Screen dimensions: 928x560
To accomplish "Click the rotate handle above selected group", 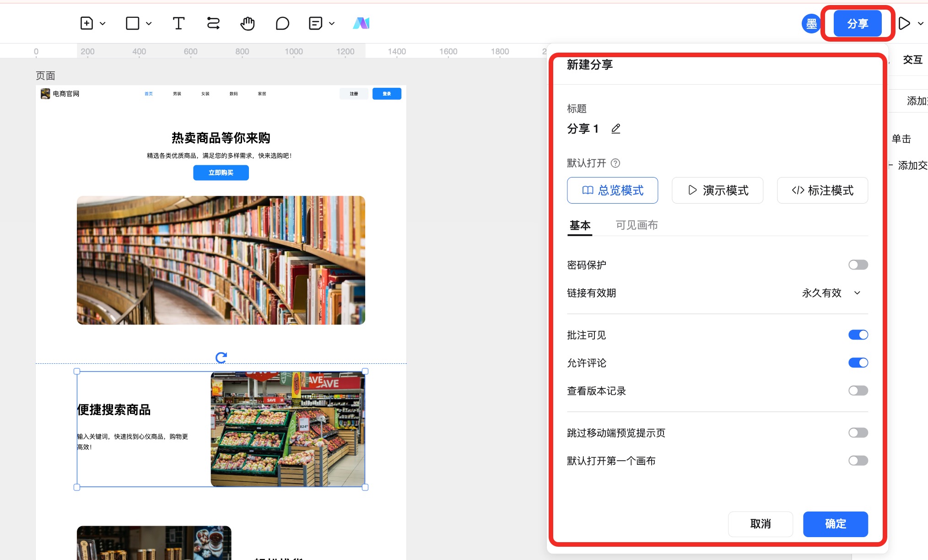I will [221, 357].
